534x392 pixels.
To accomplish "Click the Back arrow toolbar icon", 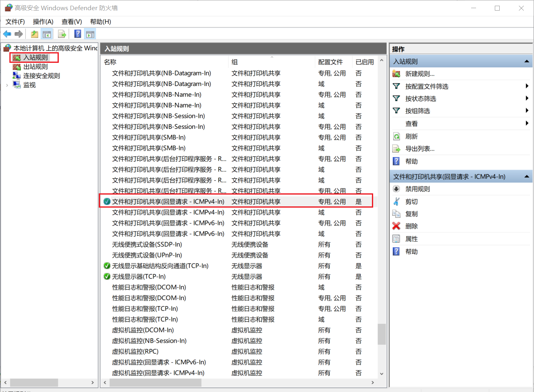I will tap(7, 34).
